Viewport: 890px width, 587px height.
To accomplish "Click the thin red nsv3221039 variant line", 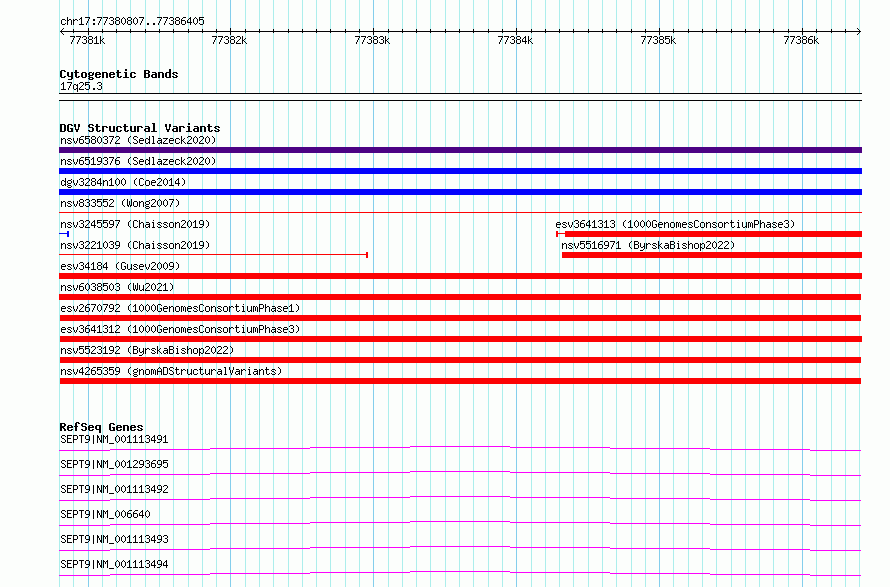I will tap(213, 255).
